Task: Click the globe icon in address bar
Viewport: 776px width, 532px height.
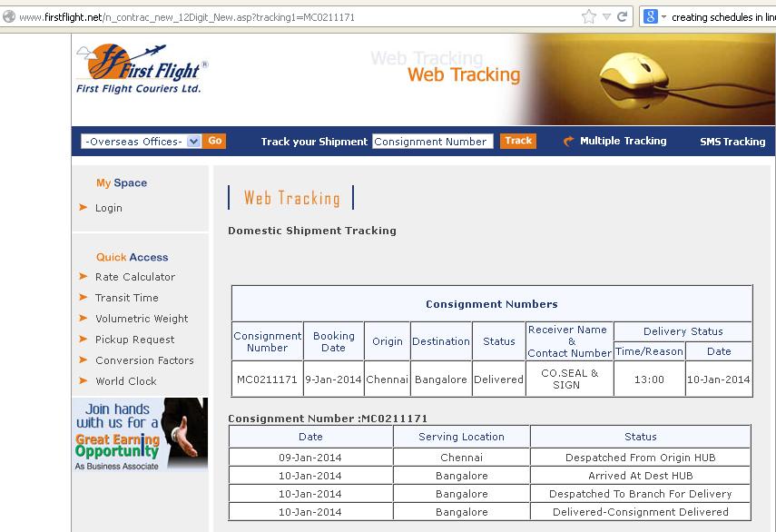Action: [x=8, y=16]
